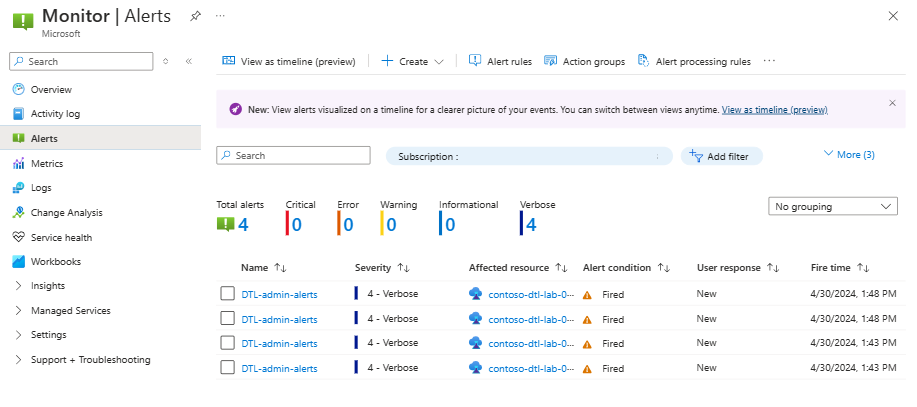The height and width of the screenshot is (407, 917).
Task: Click the Verbose count 4
Action: tap(530, 225)
